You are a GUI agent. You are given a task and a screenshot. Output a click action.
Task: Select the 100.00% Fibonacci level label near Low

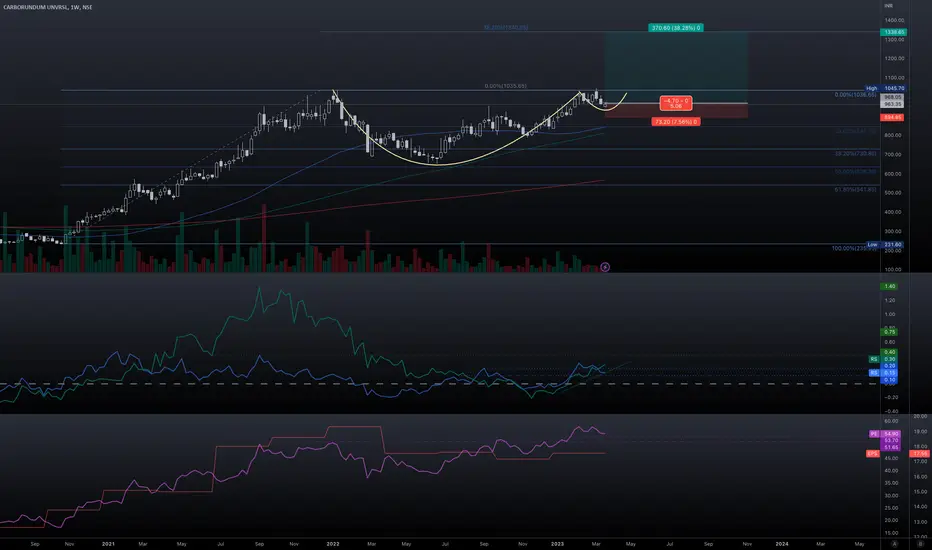pos(854,249)
